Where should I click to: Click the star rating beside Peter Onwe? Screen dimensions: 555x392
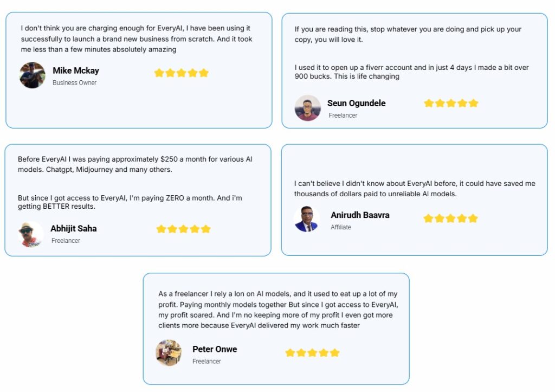312,353
